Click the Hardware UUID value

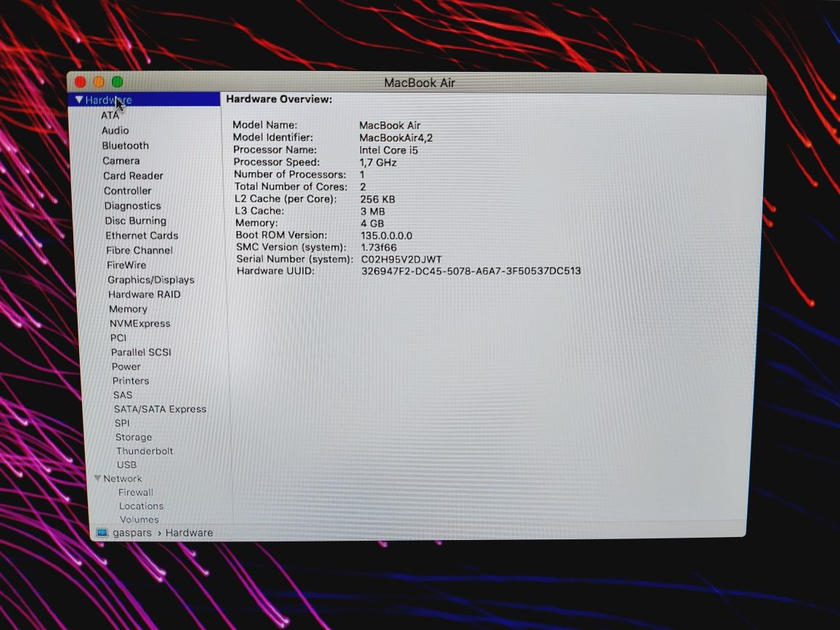(x=471, y=270)
